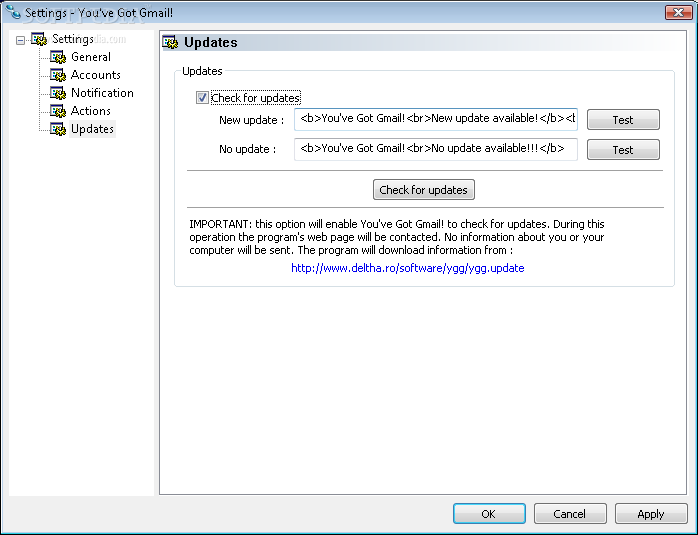This screenshot has height=535, width=698.
Task: Click into the No update text field
Action: pyautogui.click(x=436, y=149)
